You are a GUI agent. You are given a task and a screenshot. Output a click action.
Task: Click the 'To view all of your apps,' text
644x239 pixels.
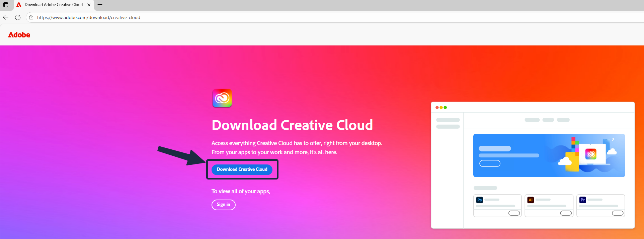(241, 191)
